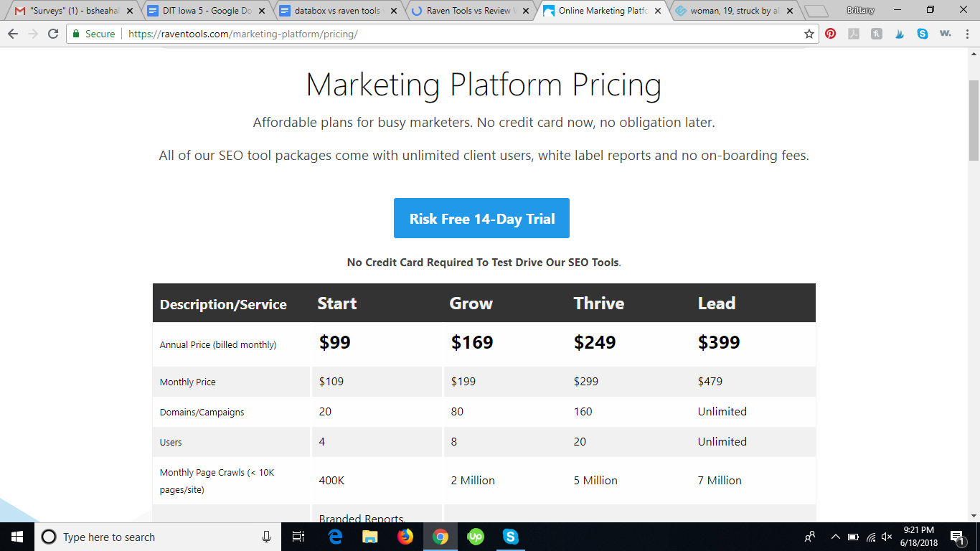Image resolution: width=980 pixels, height=551 pixels.
Task: Open the Adobe Acrobat PDF extension
Action: [x=854, y=34]
